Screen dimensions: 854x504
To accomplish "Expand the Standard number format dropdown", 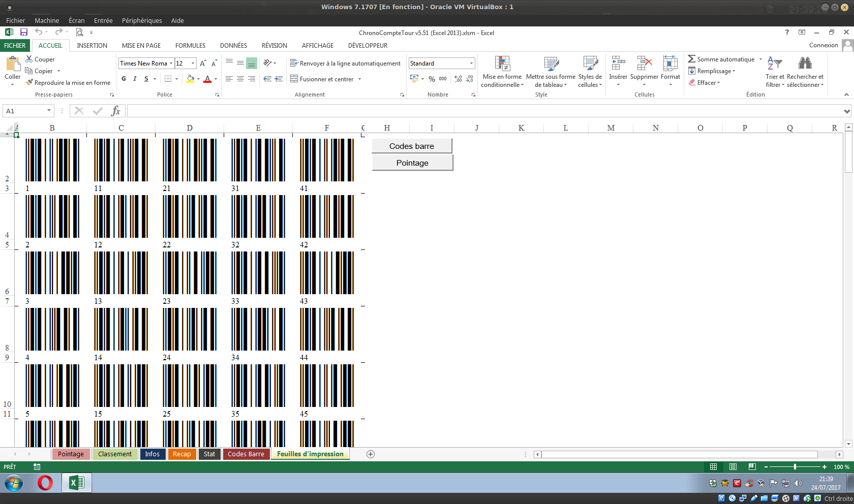I will (471, 64).
